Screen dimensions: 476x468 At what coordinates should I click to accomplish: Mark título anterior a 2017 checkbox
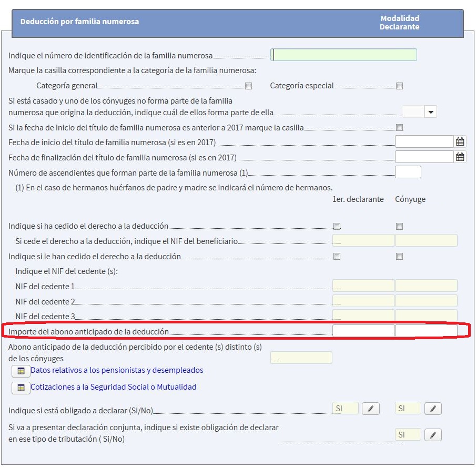[x=400, y=128]
